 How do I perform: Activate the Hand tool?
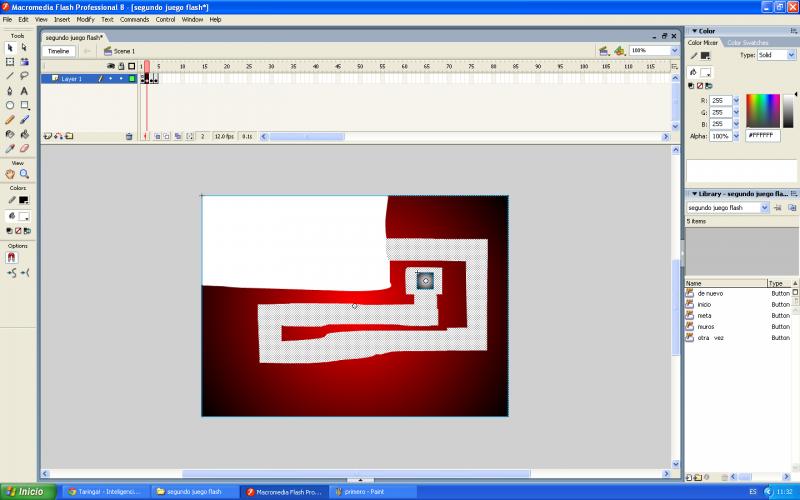[x=10, y=174]
